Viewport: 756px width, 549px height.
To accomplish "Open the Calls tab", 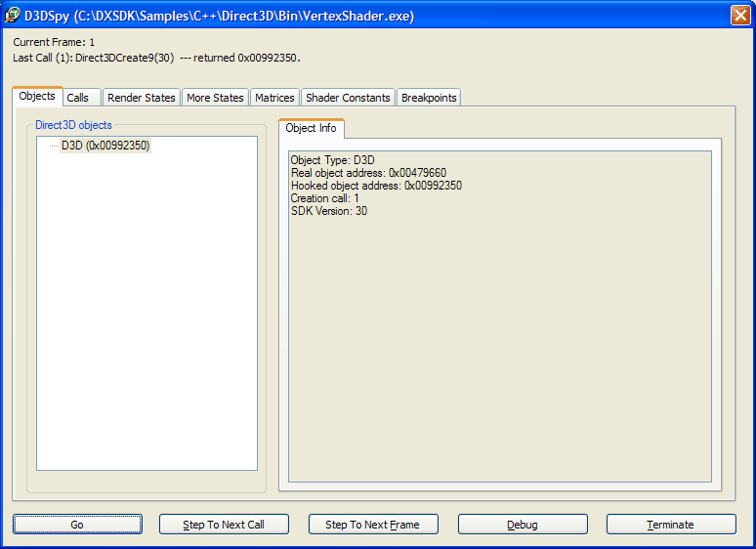I will (x=81, y=98).
